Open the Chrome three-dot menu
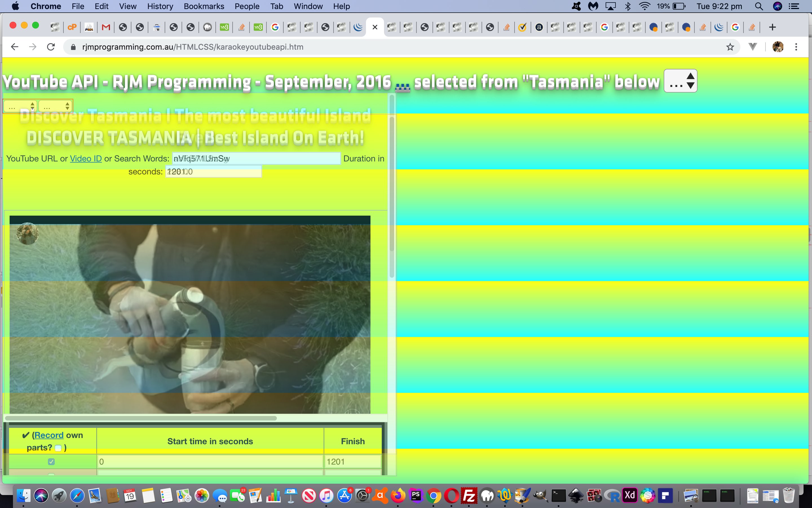The image size is (812, 508). (796, 47)
